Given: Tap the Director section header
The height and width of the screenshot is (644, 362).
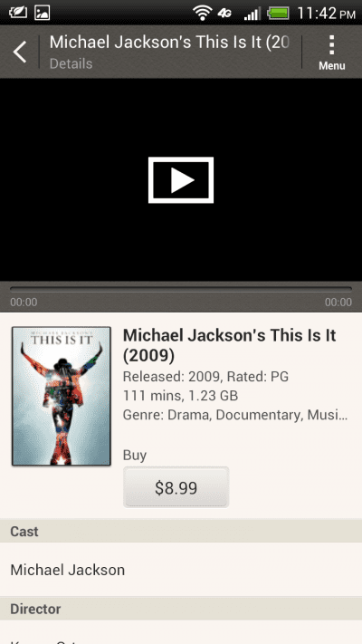Looking at the screenshot, I should point(181,609).
